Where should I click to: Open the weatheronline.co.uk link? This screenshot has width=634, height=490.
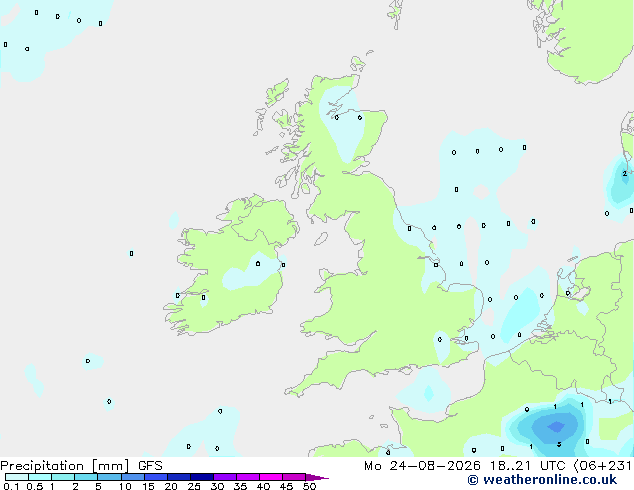click(x=542, y=480)
